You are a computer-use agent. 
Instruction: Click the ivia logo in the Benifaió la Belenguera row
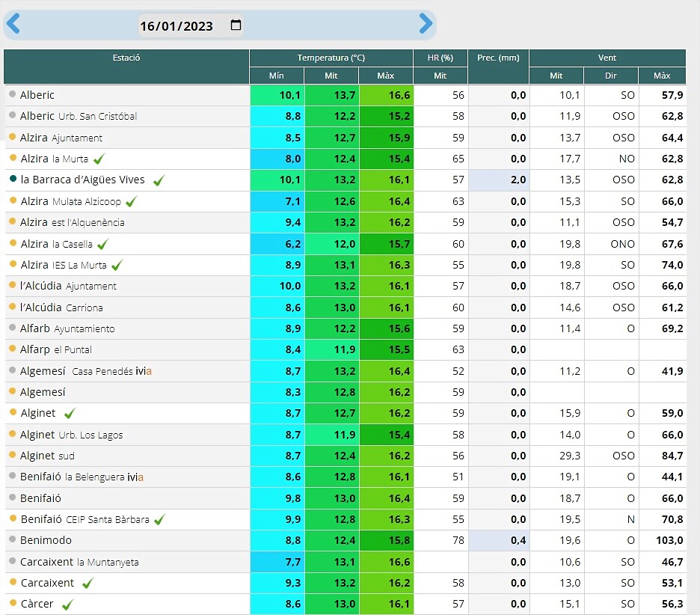coord(135,477)
